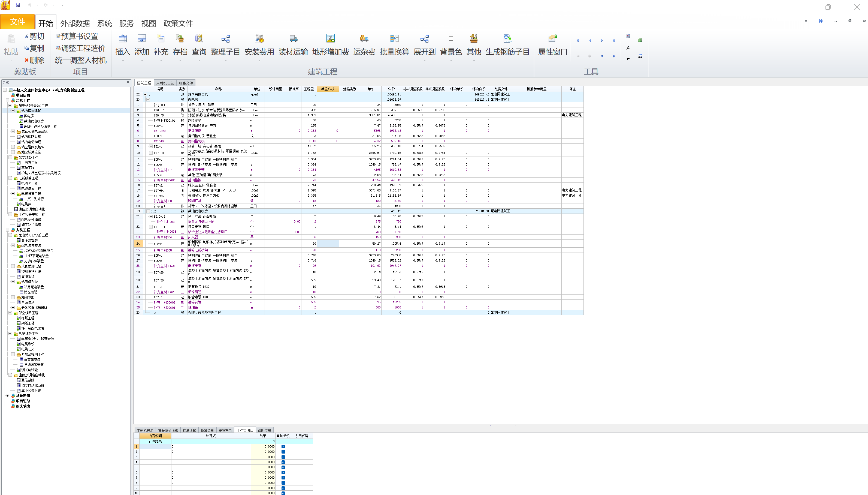Screen dimensions: 868x495
Task: Expand the 站用电缆 tree node
Action: [x=13, y=297]
